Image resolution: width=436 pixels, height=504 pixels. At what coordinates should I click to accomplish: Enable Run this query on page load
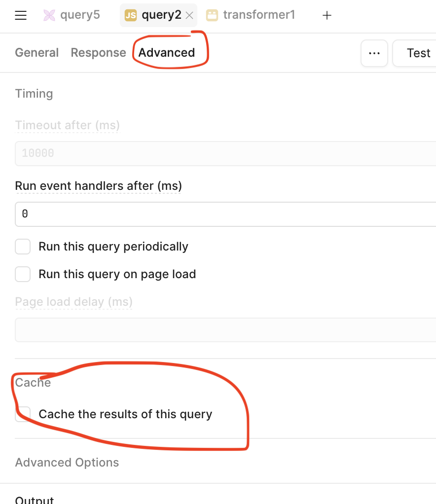(23, 274)
